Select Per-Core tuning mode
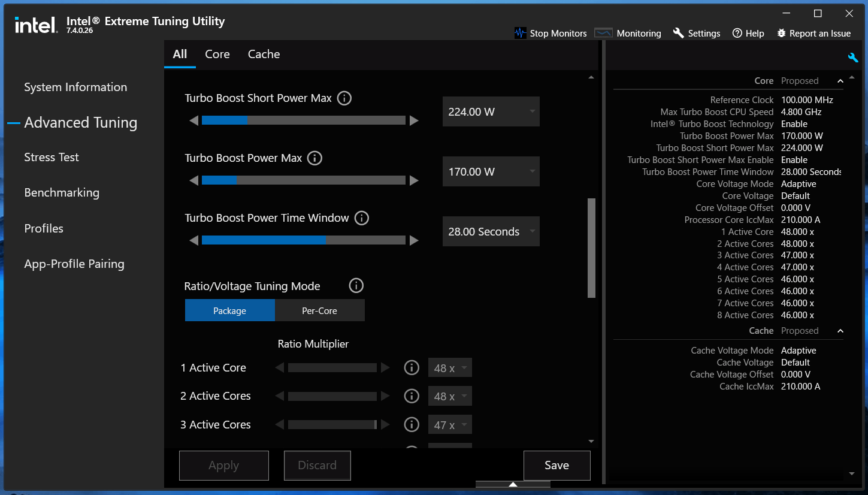868x495 pixels. [x=319, y=310]
